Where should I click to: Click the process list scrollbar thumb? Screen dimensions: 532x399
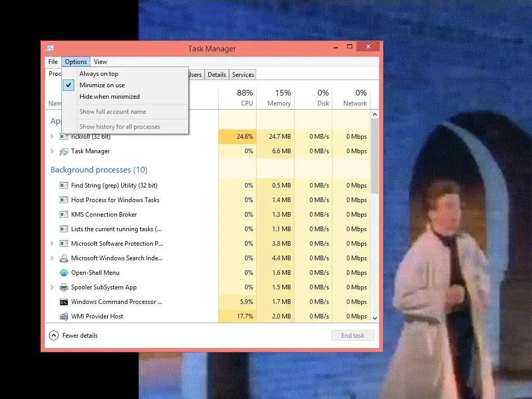point(375,156)
